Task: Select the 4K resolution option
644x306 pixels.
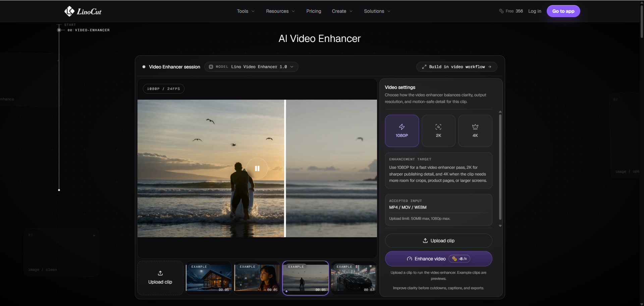Action: point(475,131)
